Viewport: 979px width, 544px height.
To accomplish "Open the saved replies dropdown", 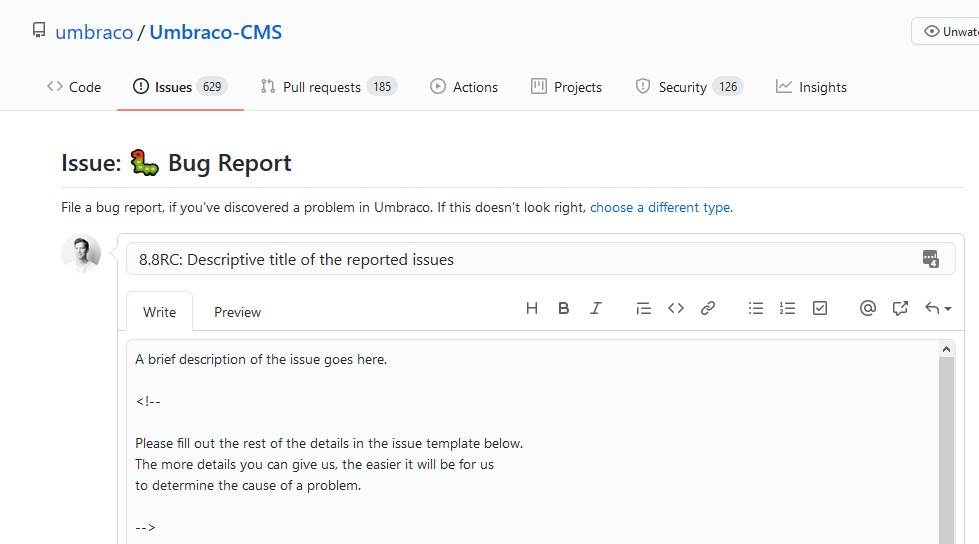I will [x=938, y=308].
